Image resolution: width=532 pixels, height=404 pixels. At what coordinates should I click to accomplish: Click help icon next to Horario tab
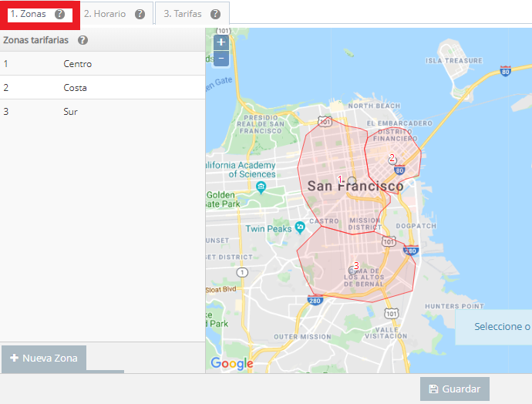pos(140,14)
